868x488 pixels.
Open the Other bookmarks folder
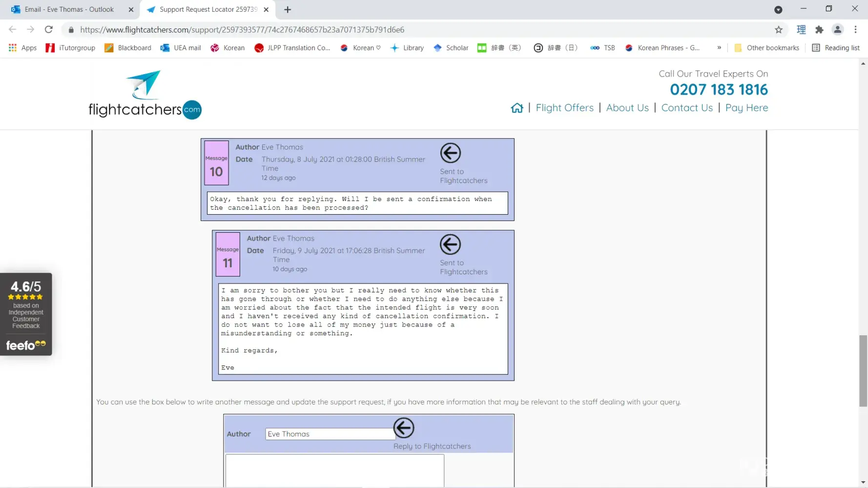[x=766, y=48]
